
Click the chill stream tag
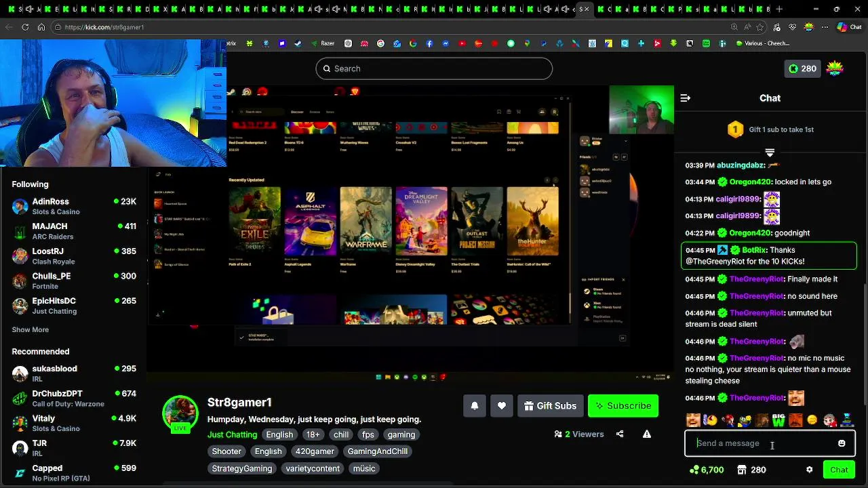point(340,434)
